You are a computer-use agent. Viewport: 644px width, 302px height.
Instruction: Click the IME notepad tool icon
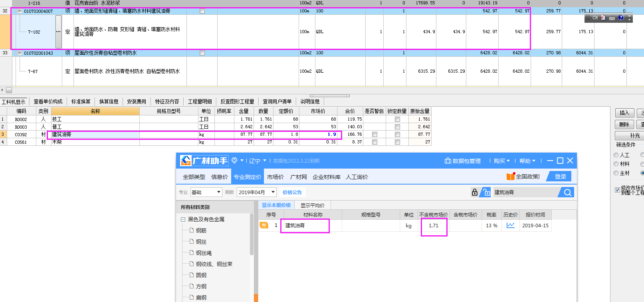(x=603, y=18)
